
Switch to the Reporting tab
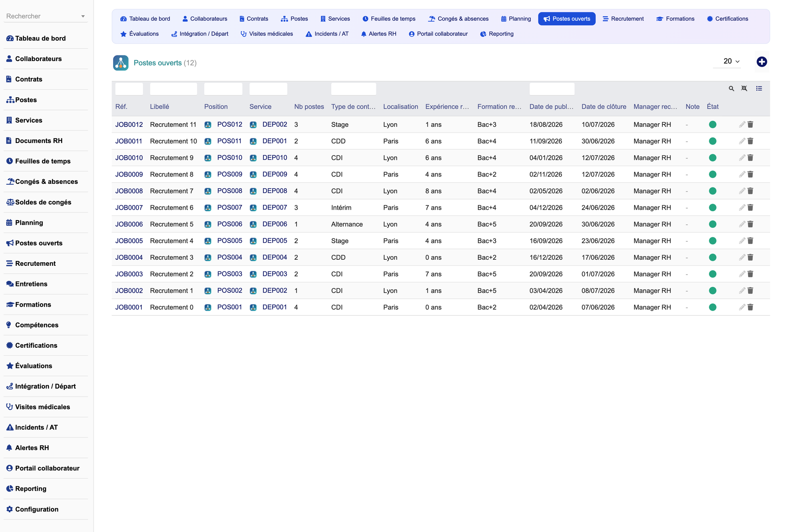coord(497,34)
